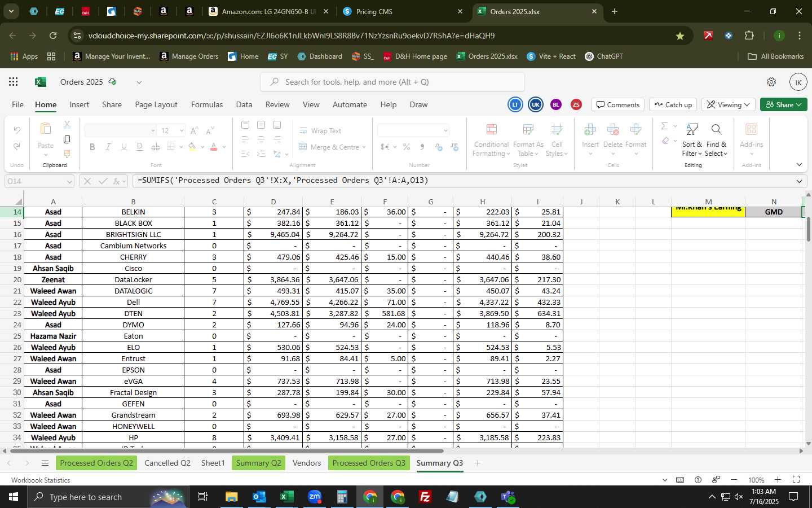812x508 pixels.
Task: Click the zoom in plus icon
Action: point(778,480)
